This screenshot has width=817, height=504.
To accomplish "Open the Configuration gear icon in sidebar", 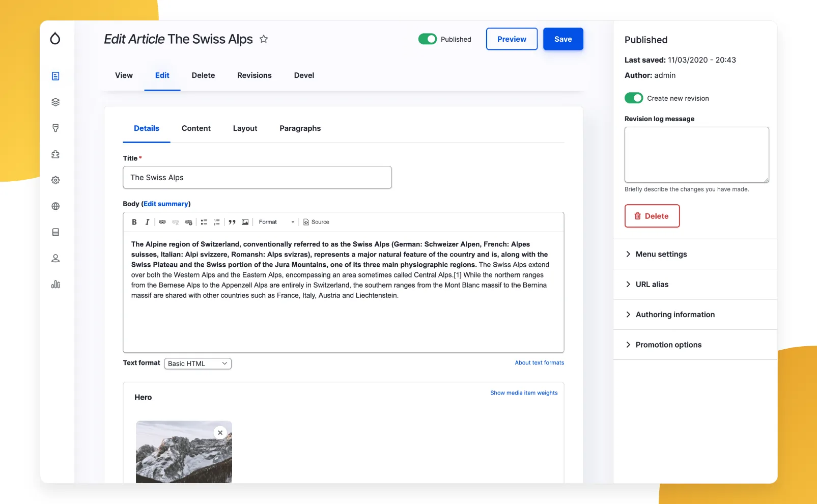I will coord(55,180).
